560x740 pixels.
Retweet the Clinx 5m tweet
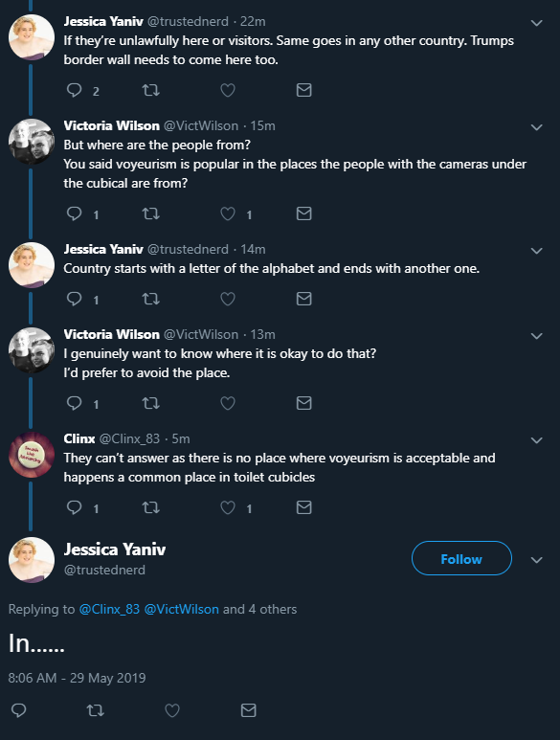coord(151,507)
